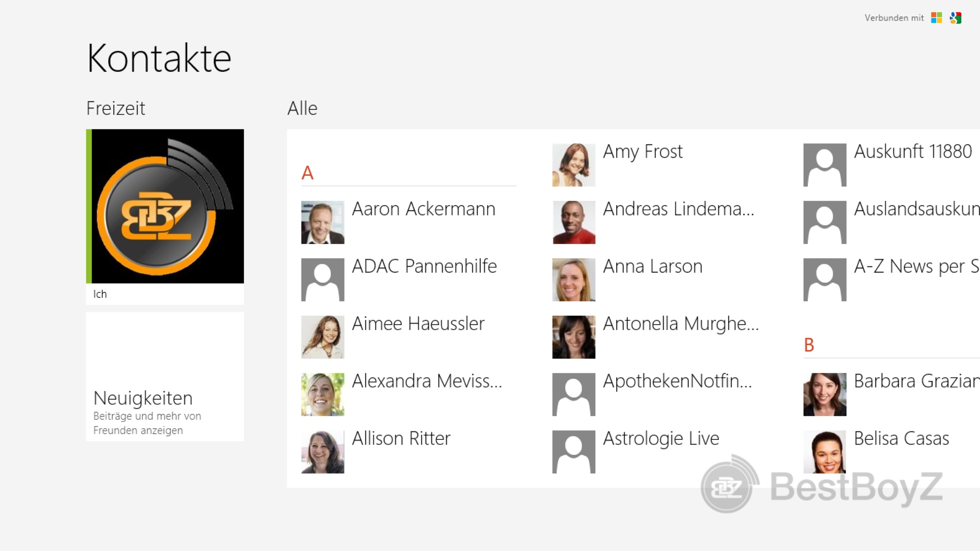Viewport: 980px width, 551px height.
Task: Jump via letter B section header
Action: tap(809, 345)
